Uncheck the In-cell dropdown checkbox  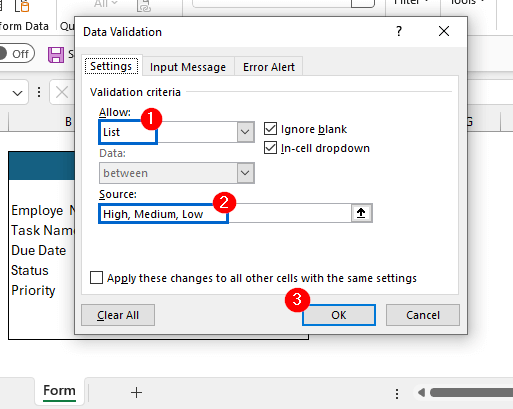[270, 148]
